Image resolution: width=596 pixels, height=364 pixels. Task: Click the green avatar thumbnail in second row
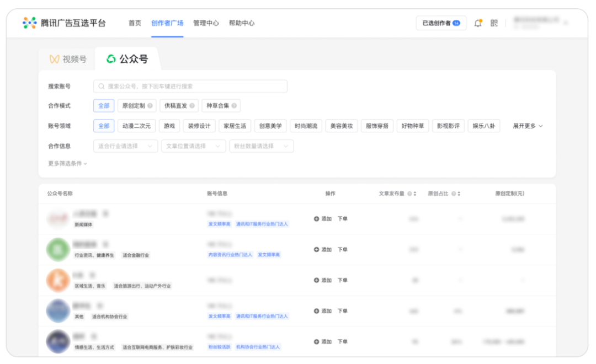(58, 250)
